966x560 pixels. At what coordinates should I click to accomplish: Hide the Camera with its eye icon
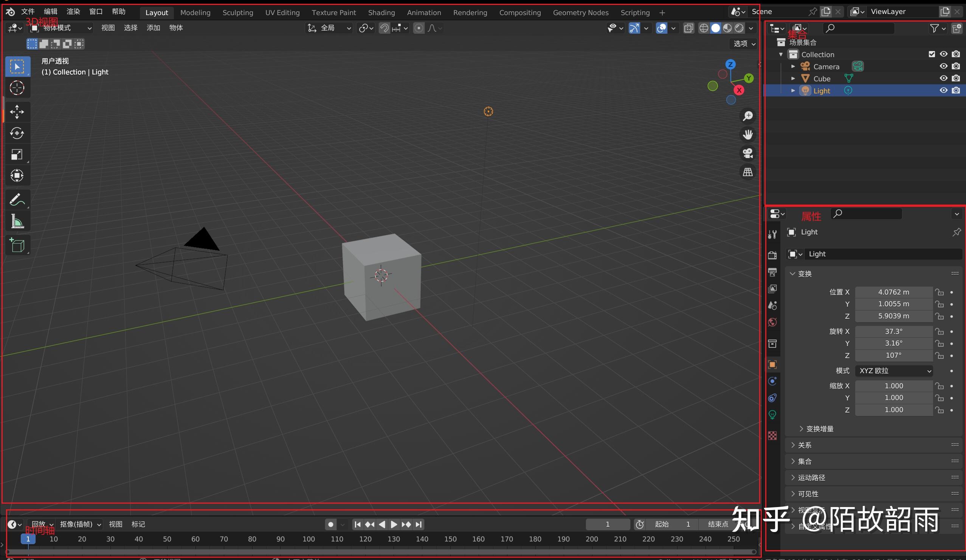pos(943,66)
